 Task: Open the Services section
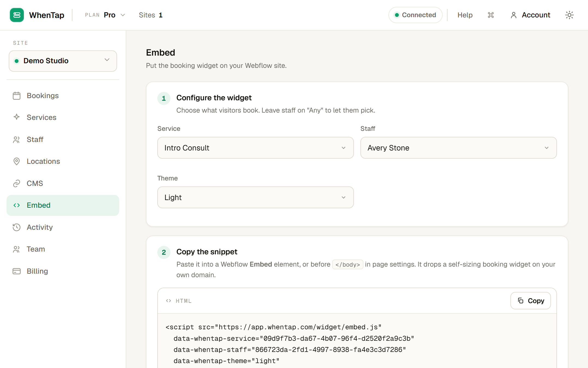tap(63, 117)
